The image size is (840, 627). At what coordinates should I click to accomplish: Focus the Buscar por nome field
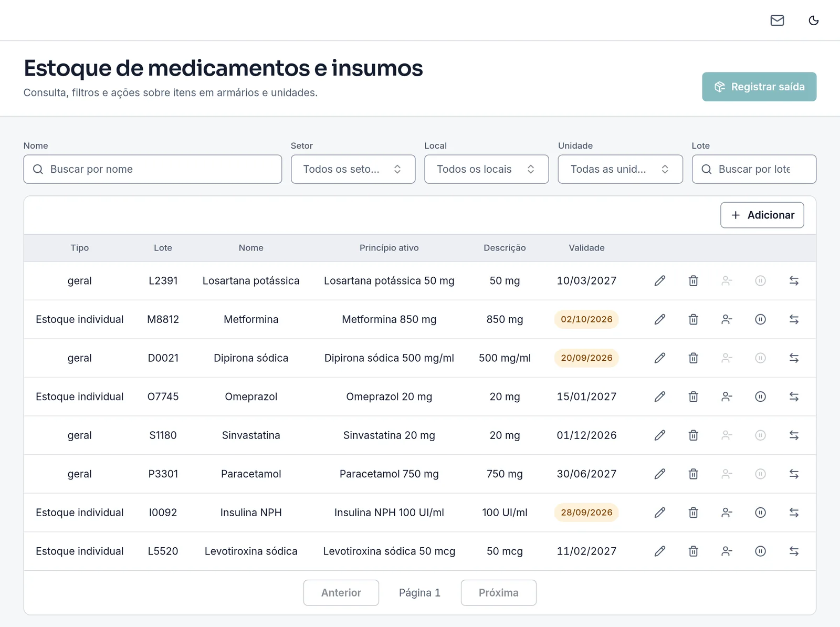[x=153, y=169]
